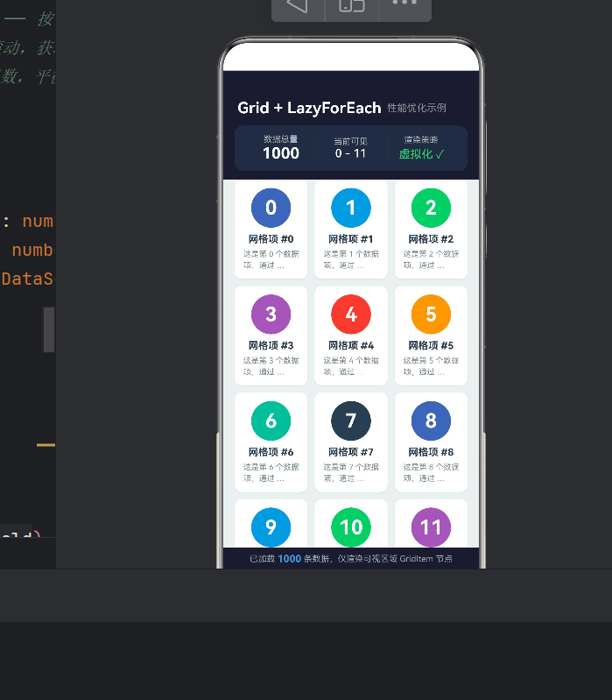The image size is (612, 700).
Task: Select the title 网格项 #3
Action: pos(271,345)
